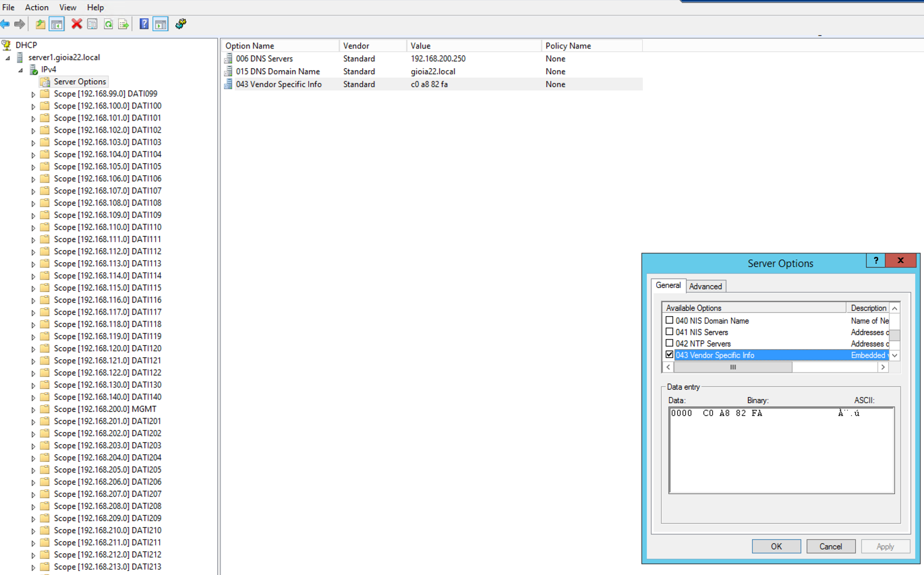Image resolution: width=924 pixels, height=575 pixels.
Task: Open the View menu
Action: pyautogui.click(x=68, y=7)
